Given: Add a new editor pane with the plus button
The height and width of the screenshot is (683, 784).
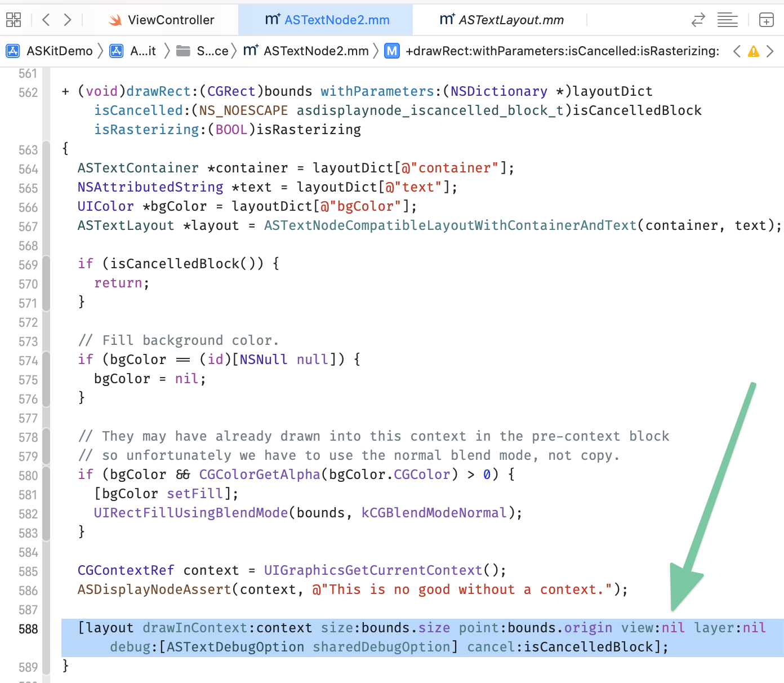Looking at the screenshot, I should tap(766, 19).
